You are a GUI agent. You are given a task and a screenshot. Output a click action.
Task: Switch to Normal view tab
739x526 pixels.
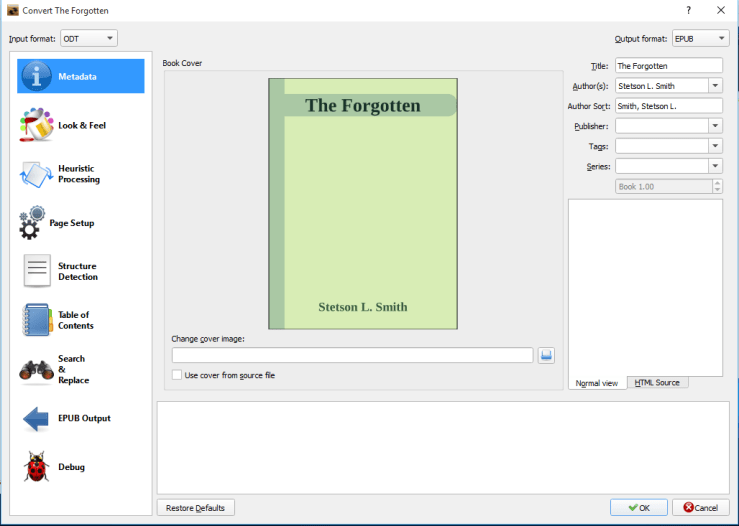coord(597,383)
